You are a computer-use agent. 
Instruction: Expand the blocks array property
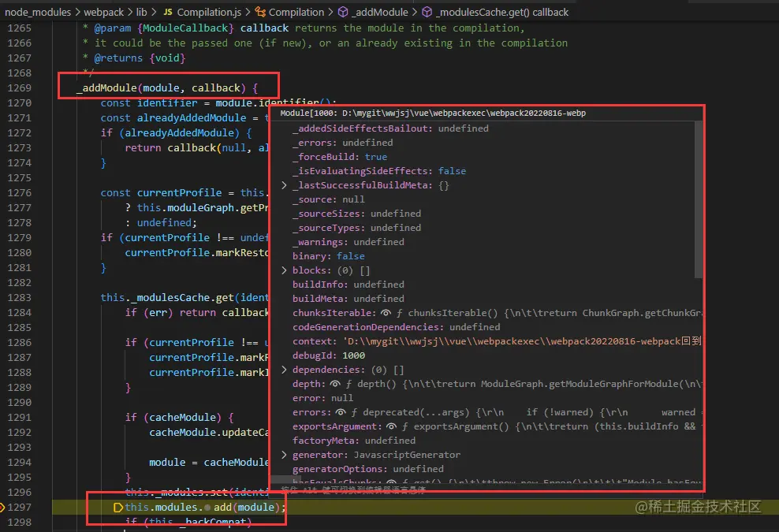pyautogui.click(x=284, y=270)
